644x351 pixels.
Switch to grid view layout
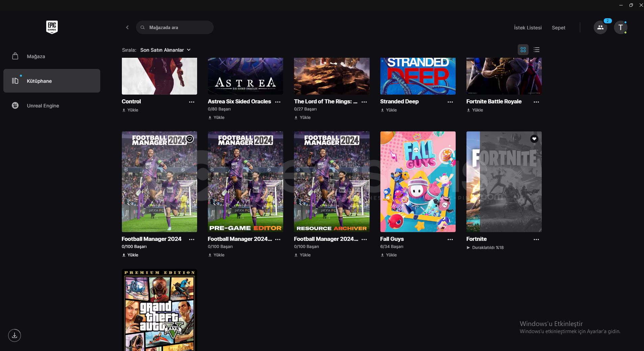(x=523, y=50)
